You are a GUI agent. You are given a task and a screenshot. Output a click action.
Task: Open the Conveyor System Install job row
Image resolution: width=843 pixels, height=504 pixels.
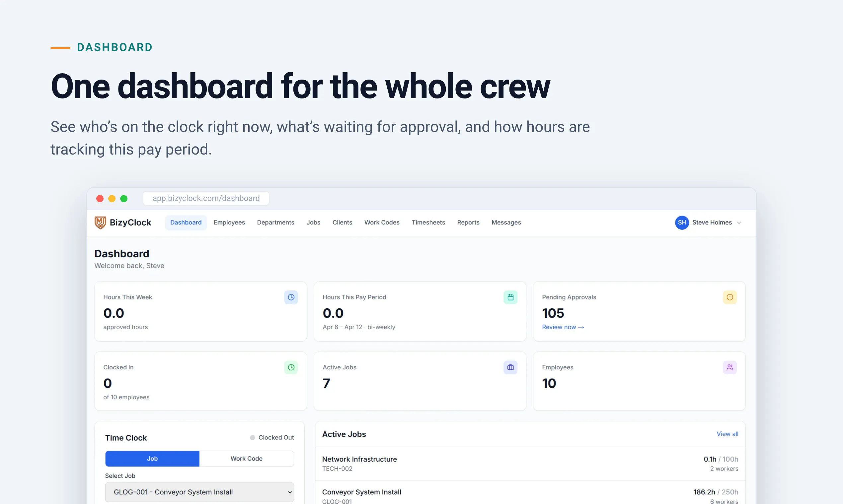click(530, 493)
